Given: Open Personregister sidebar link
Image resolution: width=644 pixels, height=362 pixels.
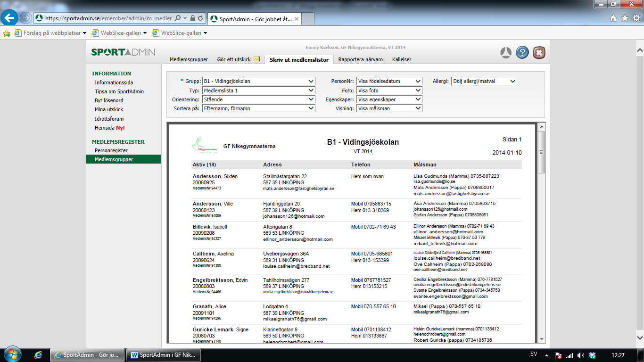Looking at the screenshot, I should click(x=111, y=150).
